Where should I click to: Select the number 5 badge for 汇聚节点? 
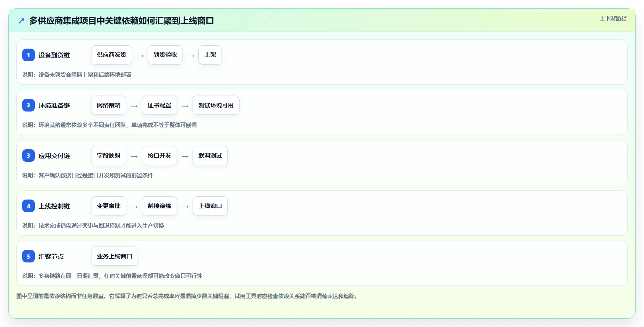point(29,256)
